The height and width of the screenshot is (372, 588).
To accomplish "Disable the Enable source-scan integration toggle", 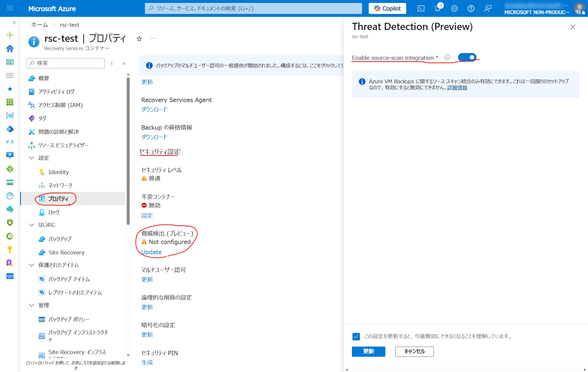I will coord(468,57).
